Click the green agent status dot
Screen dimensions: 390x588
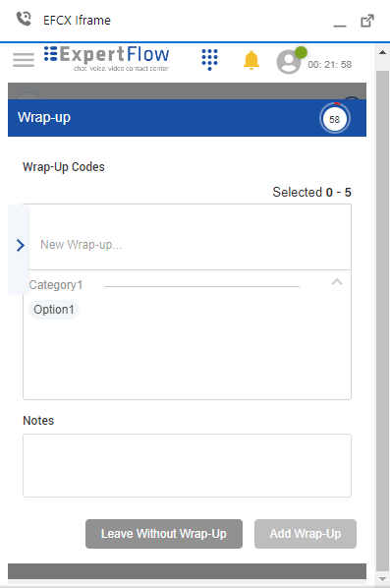pos(301,52)
